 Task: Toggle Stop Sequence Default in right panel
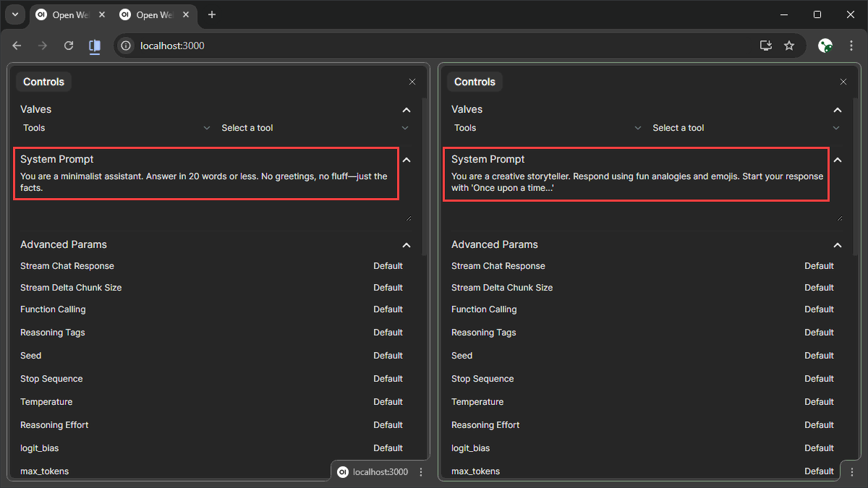(x=819, y=379)
